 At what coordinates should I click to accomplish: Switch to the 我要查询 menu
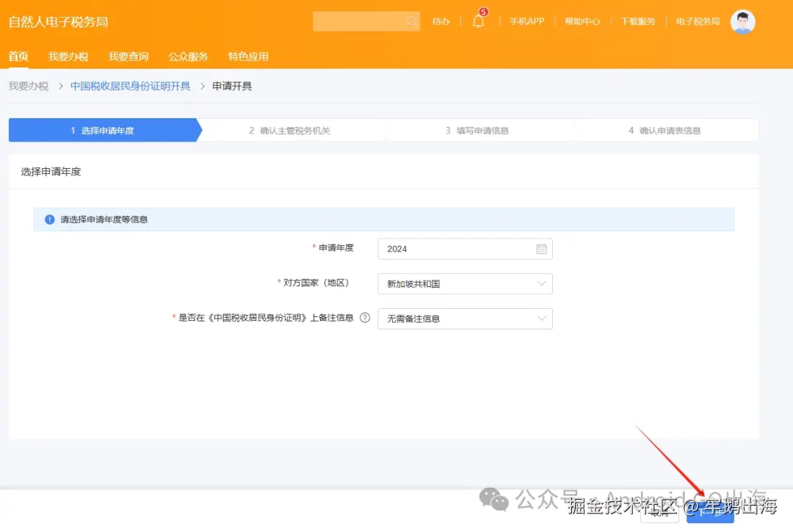128,56
